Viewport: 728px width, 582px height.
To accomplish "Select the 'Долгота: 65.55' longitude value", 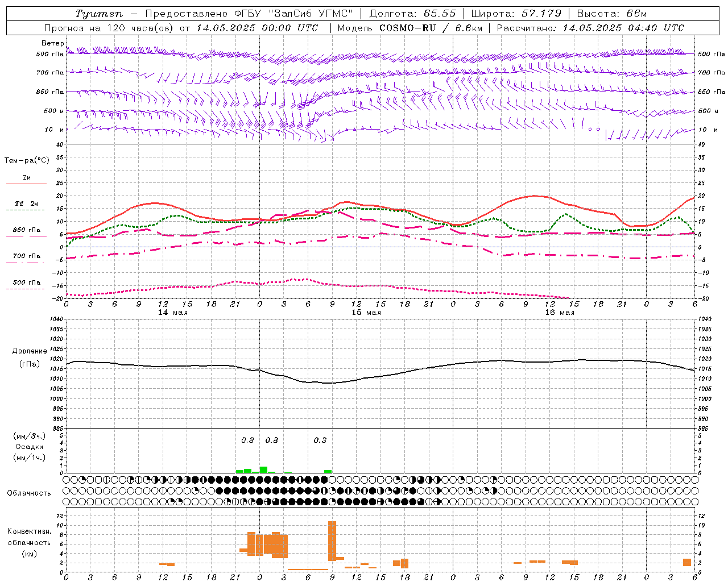I will coord(413,14).
